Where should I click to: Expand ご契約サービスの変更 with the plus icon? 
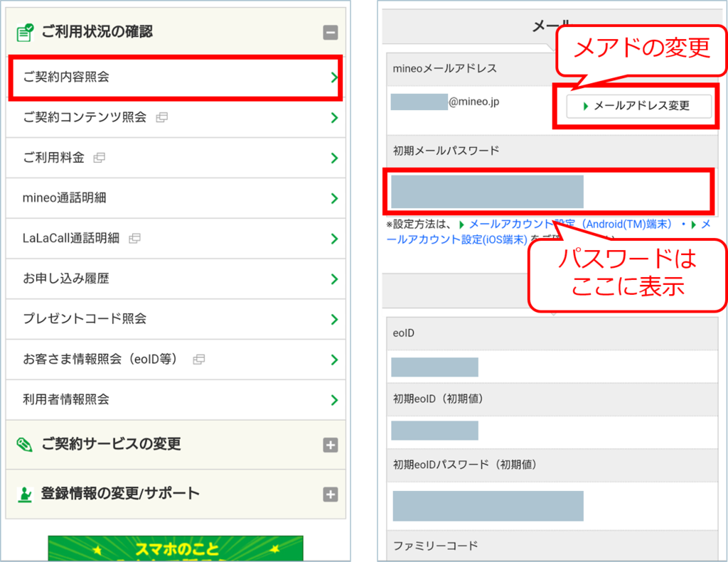(x=330, y=445)
